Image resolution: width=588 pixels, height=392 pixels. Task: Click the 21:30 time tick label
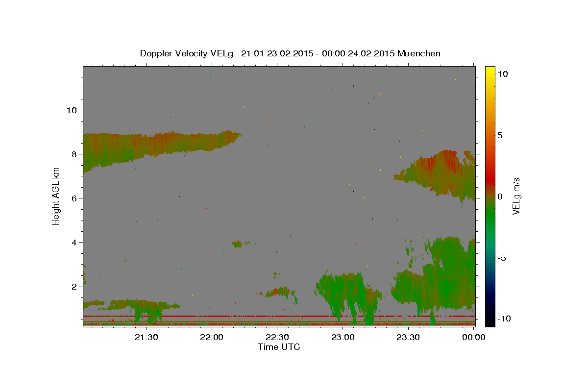point(146,337)
